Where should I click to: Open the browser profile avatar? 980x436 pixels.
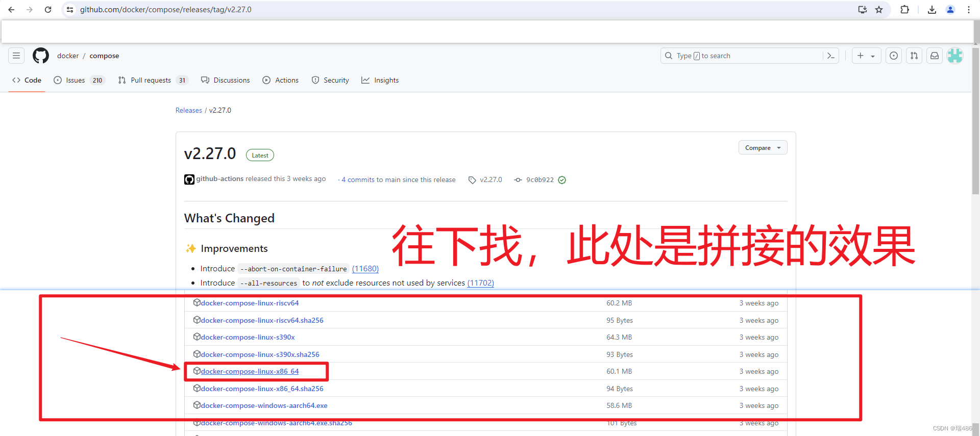tap(950, 10)
